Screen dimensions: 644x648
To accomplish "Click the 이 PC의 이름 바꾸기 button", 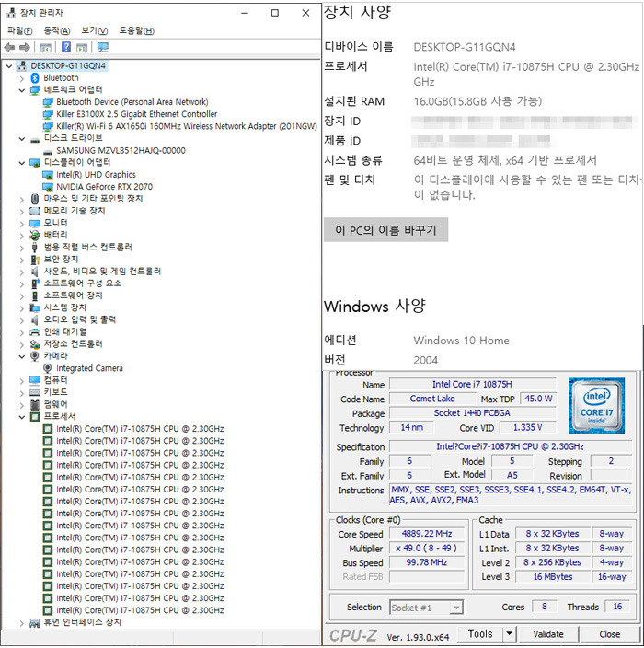I will [x=385, y=229].
